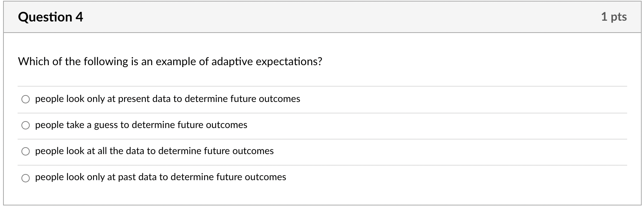Pick the "only at past data" radio button
This screenshot has width=644, height=207.
(x=26, y=178)
